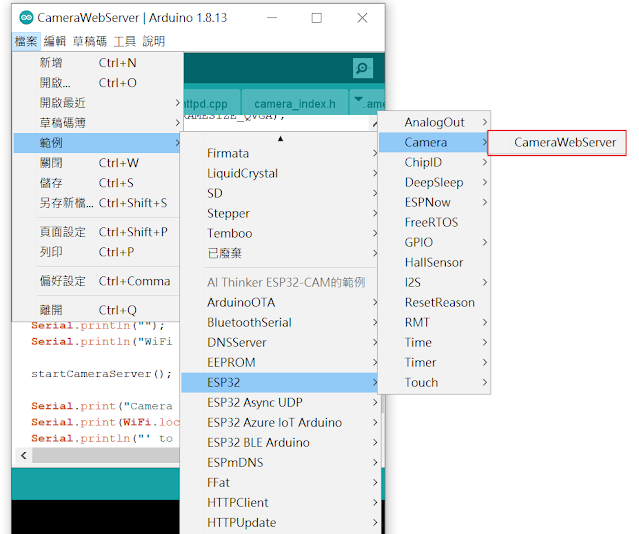Open the Serial Monitor magnifier icon

(362, 68)
